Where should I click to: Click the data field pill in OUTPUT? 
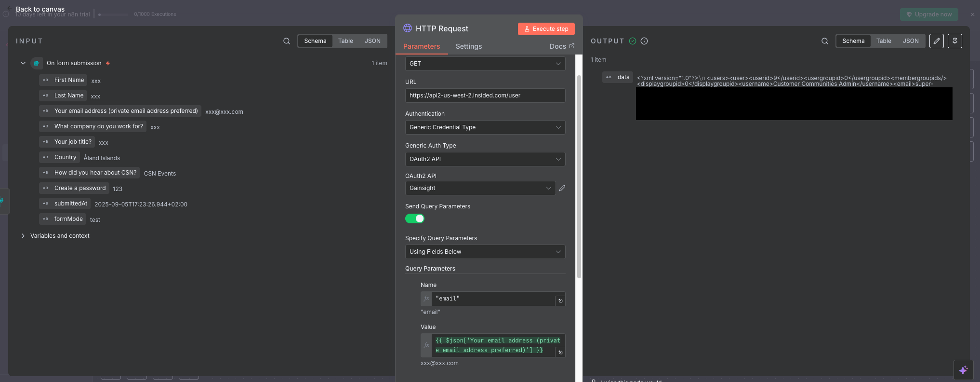pyautogui.click(x=618, y=77)
